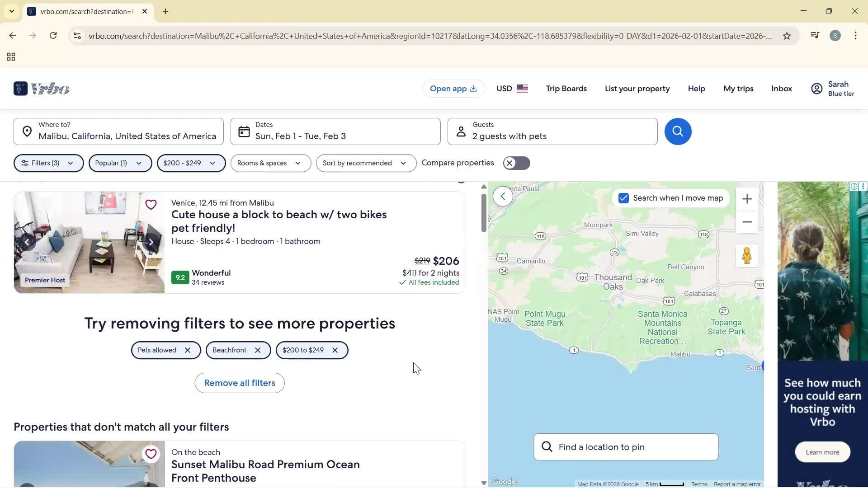Toggle the Compare properties switch
The image size is (868, 488).
click(516, 163)
